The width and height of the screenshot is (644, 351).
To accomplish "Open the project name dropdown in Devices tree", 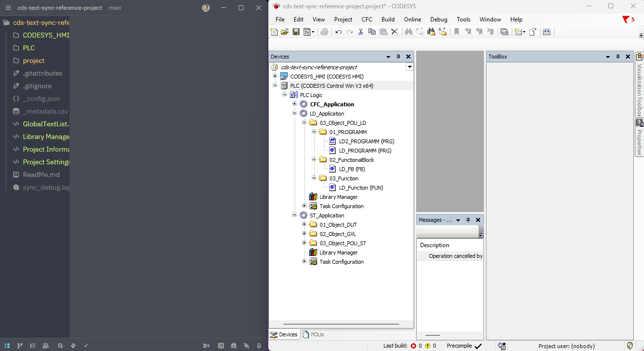I will [x=410, y=67].
